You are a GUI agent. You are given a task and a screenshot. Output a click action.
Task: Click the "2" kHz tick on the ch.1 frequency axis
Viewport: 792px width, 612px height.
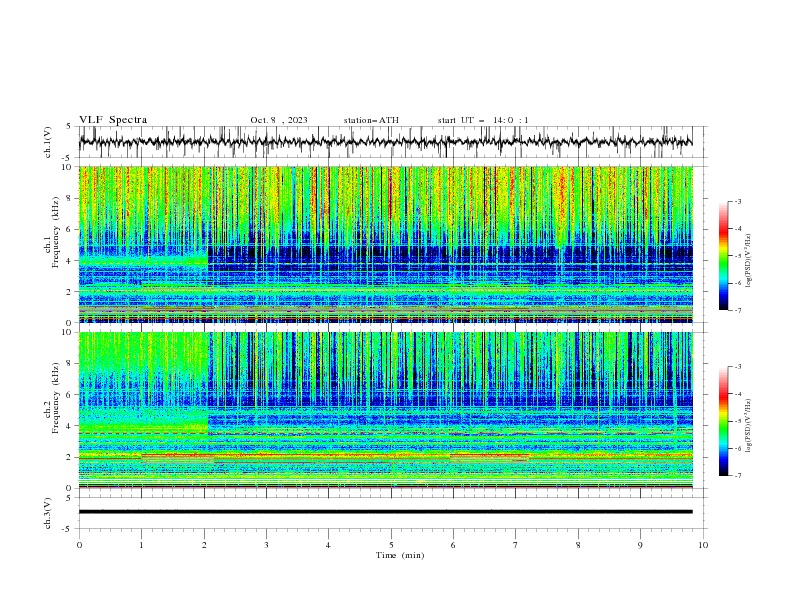71,291
